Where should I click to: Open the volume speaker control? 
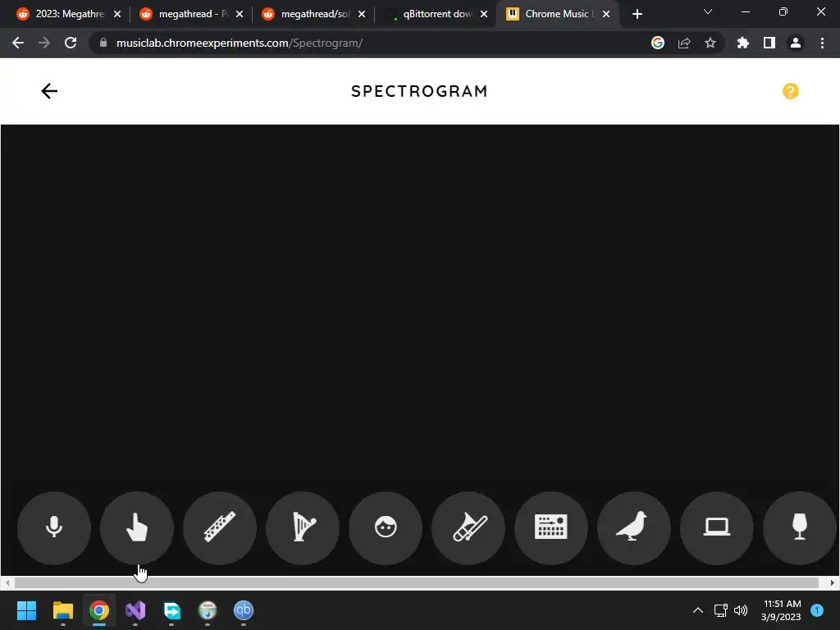(x=741, y=610)
